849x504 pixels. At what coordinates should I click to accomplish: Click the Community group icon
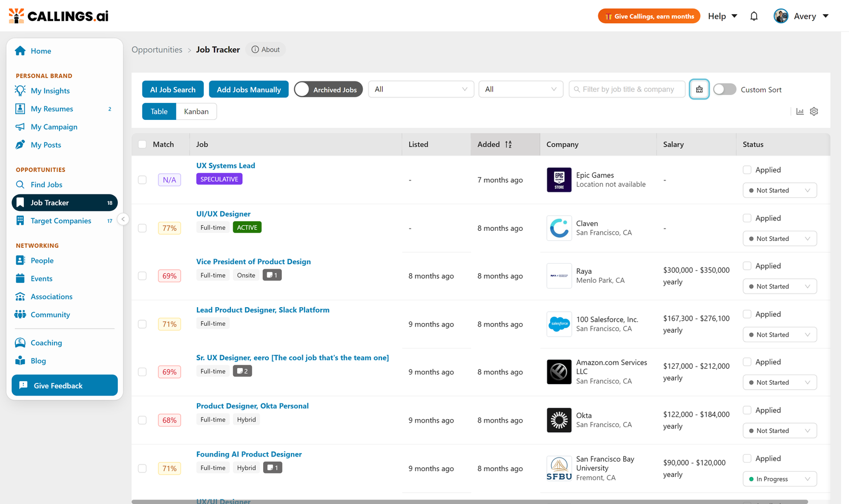(x=20, y=315)
